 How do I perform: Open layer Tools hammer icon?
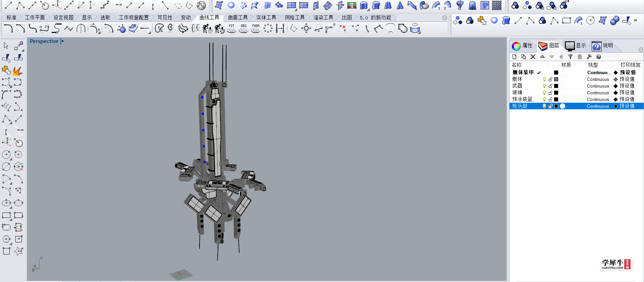click(589, 57)
